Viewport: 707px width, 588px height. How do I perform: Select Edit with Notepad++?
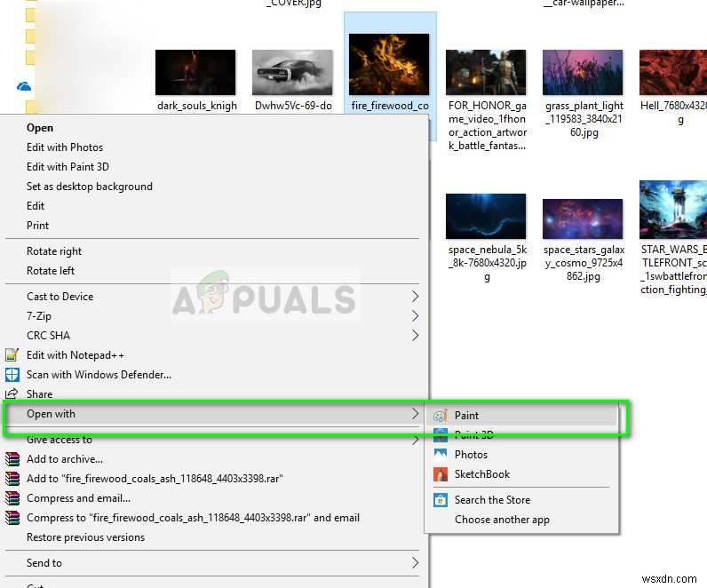[75, 355]
